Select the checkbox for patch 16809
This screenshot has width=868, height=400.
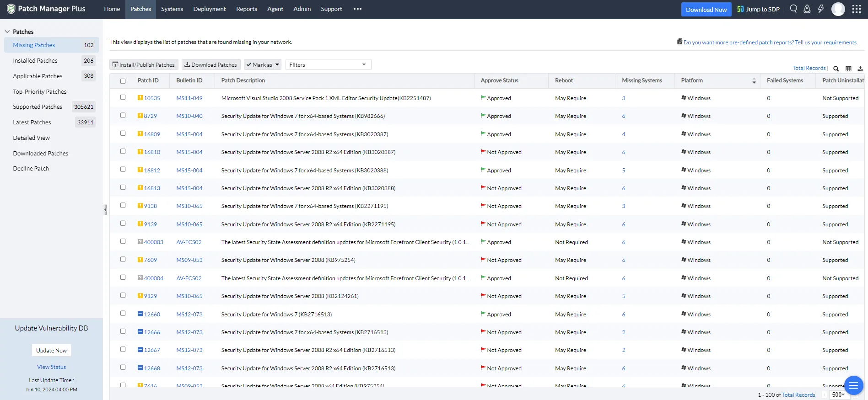click(123, 133)
